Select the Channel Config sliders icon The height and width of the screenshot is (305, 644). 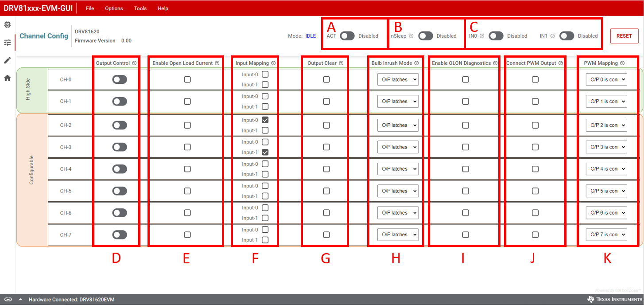click(7, 42)
